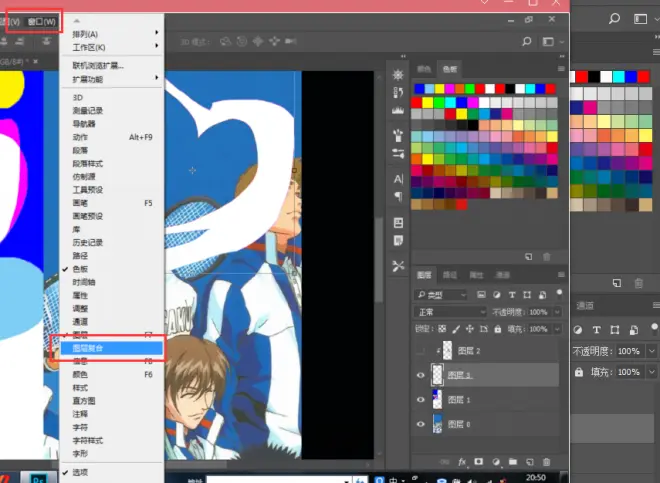Toggle layer filtering switch in rear window
Viewport: 660px width, 483px height.
[x=654, y=328]
